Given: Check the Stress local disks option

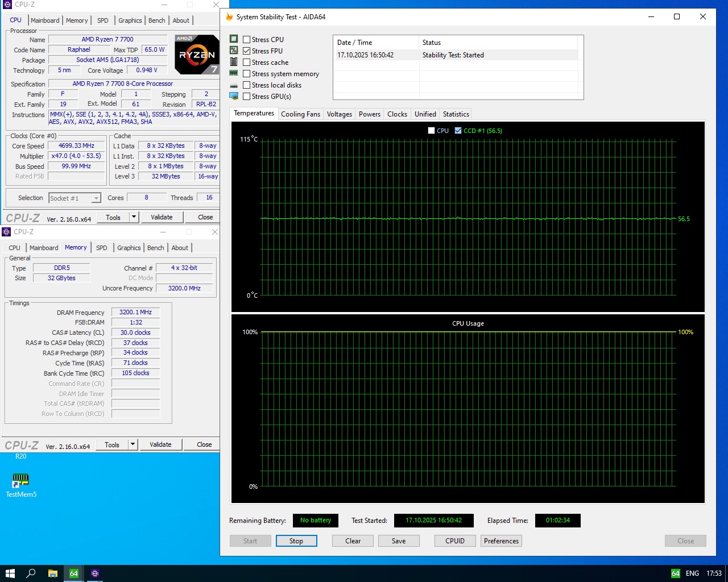Looking at the screenshot, I should tap(247, 85).
